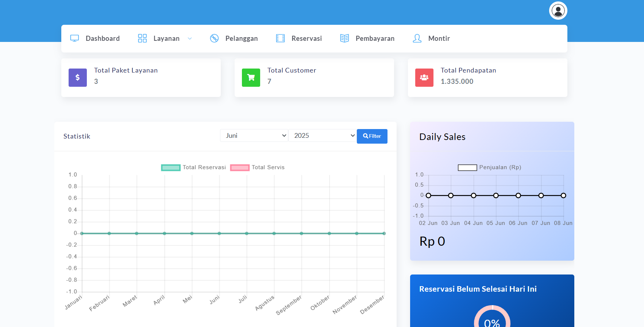Click the green shopping cart icon
The image size is (644, 327).
[x=251, y=78]
